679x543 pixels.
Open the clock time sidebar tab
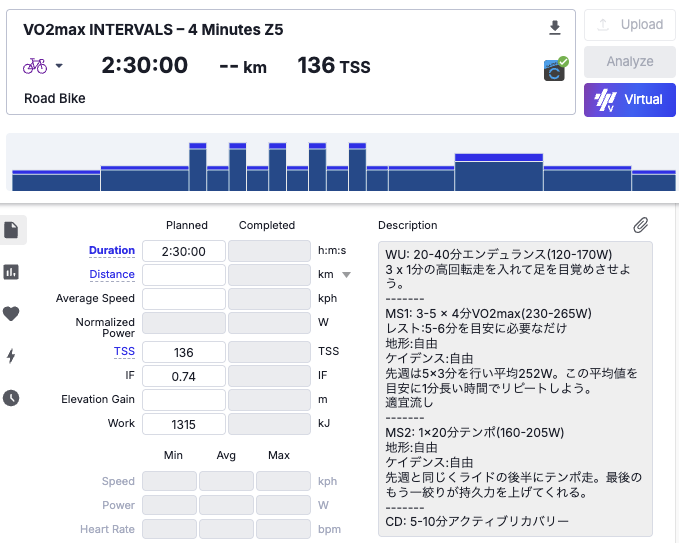click(11, 398)
